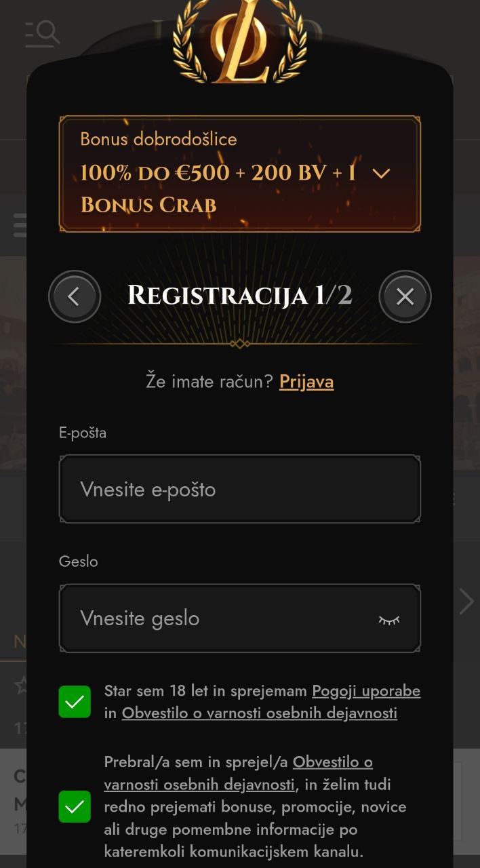The width and height of the screenshot is (480, 868).
Task: Open the Prijava login link
Action: [306, 381]
